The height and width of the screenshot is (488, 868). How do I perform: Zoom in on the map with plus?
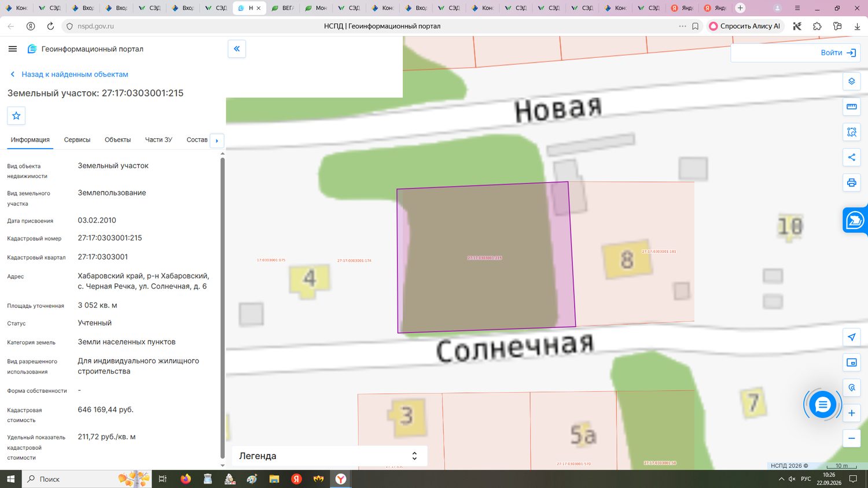(x=851, y=413)
